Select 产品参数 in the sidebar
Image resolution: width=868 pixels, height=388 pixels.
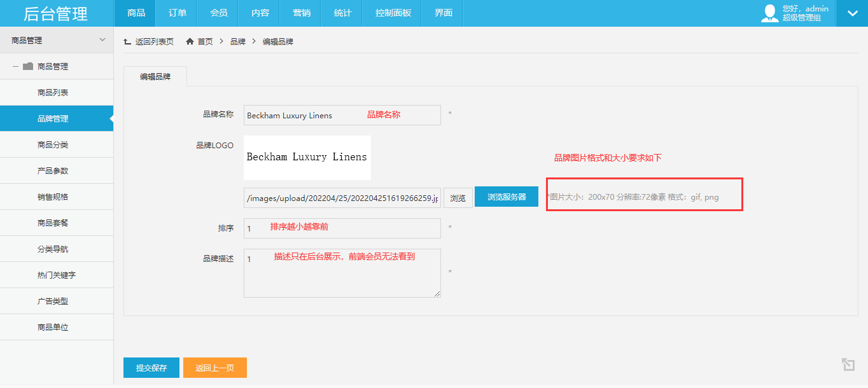57,170
